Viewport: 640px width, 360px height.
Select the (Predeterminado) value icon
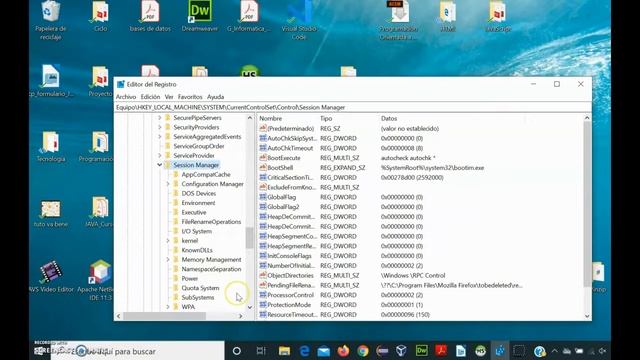(263, 128)
